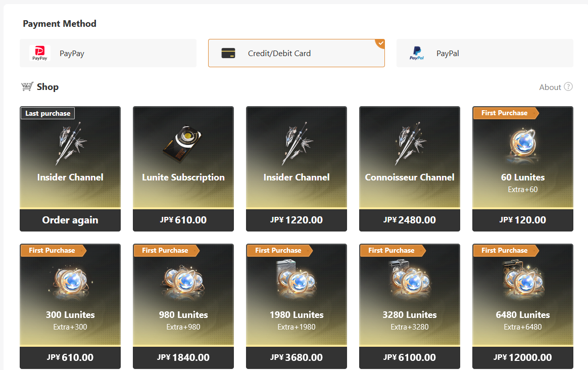Select PayPal payment method
588x370 pixels.
click(485, 53)
